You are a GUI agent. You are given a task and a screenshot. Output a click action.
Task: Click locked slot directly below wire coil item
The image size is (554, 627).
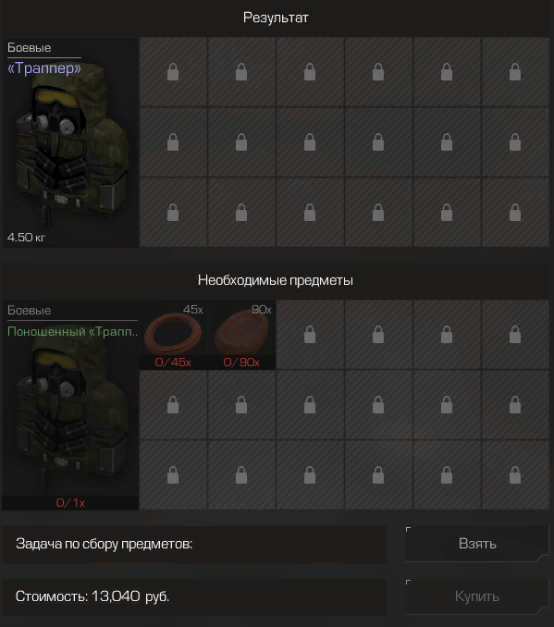click(173, 405)
